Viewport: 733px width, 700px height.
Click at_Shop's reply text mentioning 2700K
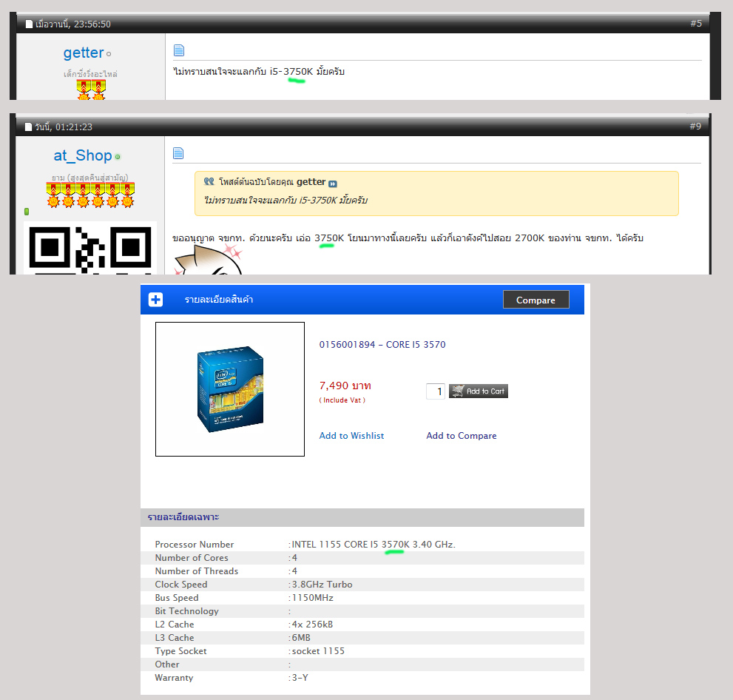(408, 238)
